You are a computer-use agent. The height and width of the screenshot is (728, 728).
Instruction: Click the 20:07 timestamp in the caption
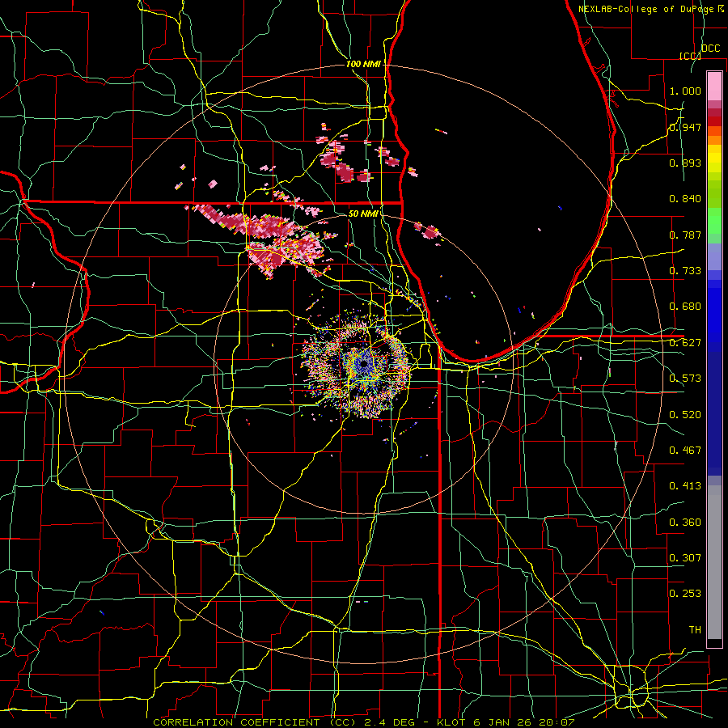[555, 722]
